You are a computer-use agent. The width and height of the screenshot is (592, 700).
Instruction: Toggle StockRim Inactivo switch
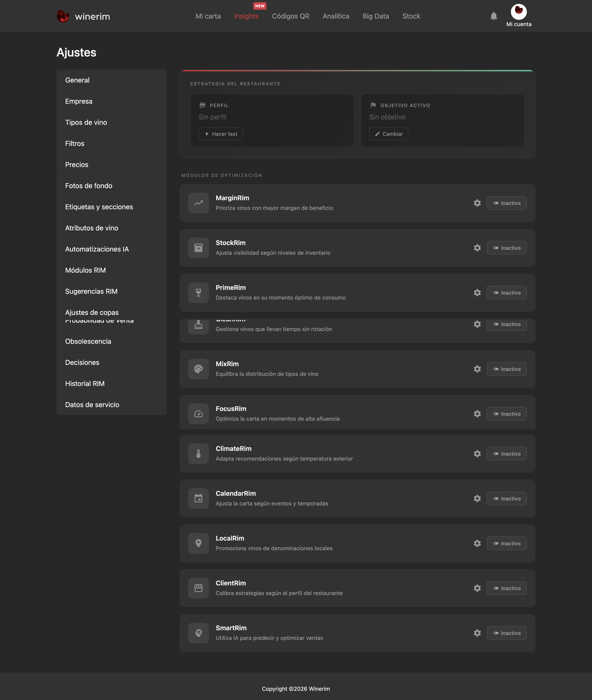pos(506,248)
